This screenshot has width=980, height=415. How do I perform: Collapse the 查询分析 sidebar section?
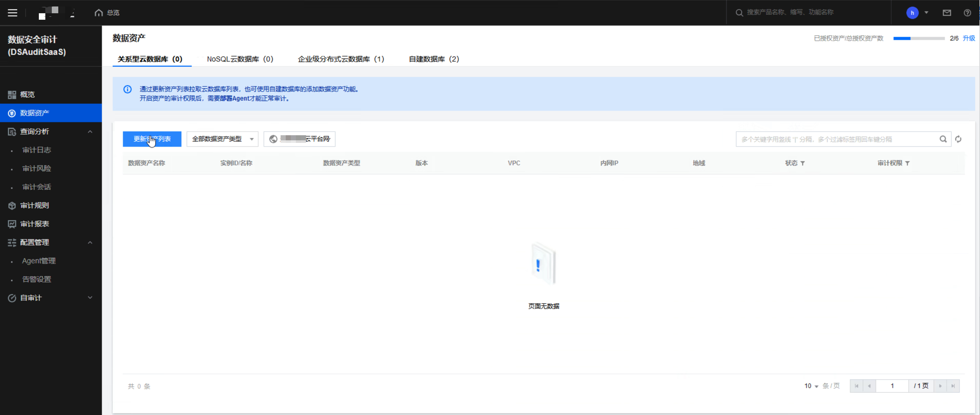90,132
